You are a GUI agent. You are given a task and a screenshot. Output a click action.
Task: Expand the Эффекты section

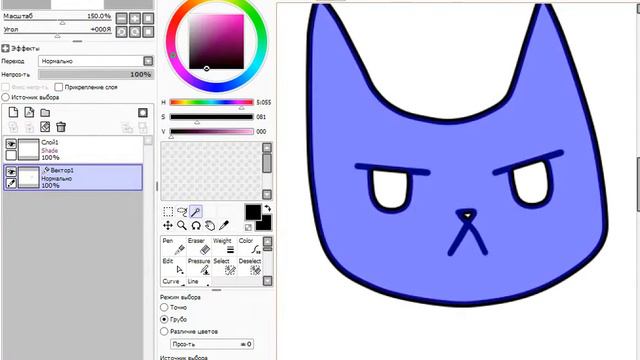(5, 48)
